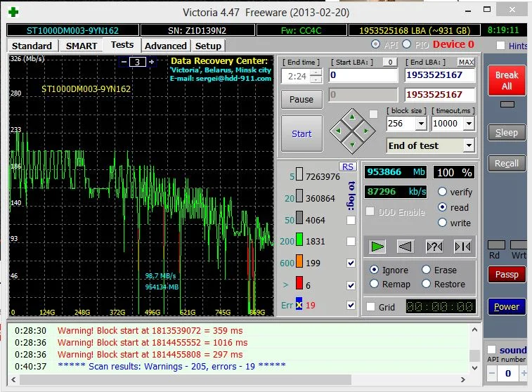Click the Start LBA input field
The width and height of the screenshot is (532, 392).
coord(363,75)
